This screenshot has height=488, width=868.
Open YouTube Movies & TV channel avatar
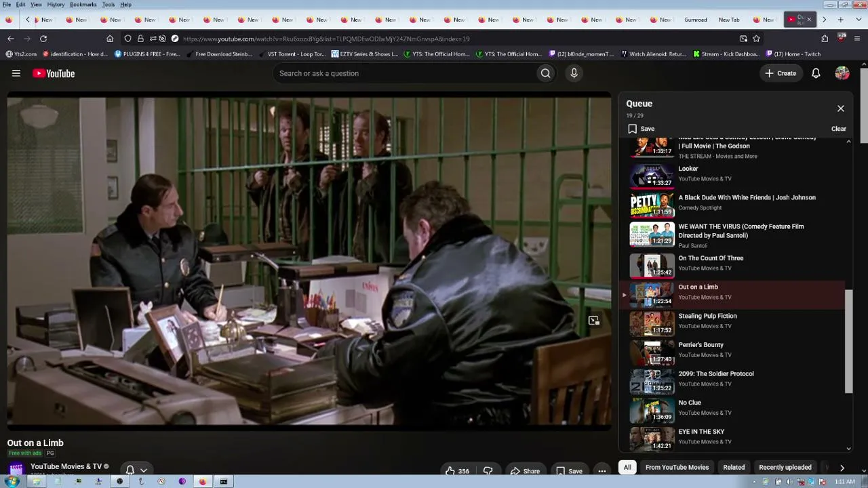[16, 469]
